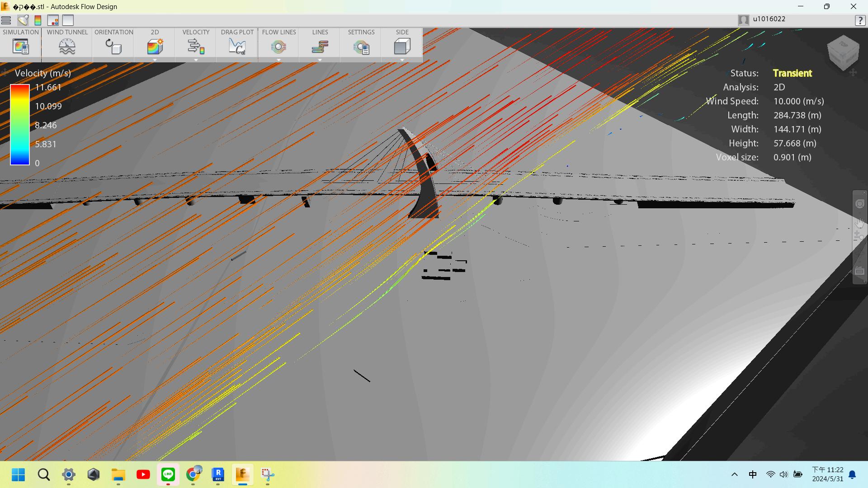Click the Wind Tunnel gauge icon
This screenshot has width=868, height=488.
pyautogui.click(x=67, y=46)
